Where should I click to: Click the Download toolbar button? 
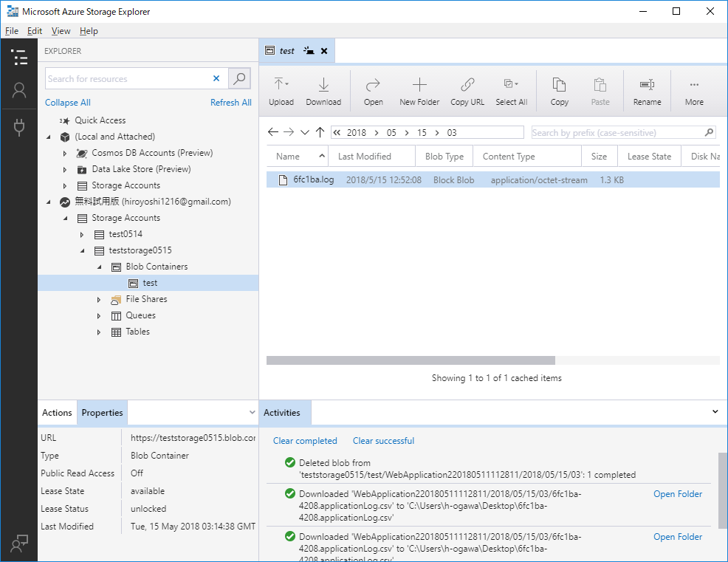[x=323, y=92]
